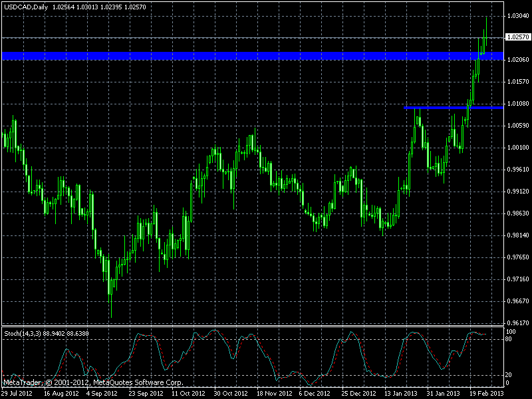Click the 29 Jul 2012 date label

[x=17, y=394]
